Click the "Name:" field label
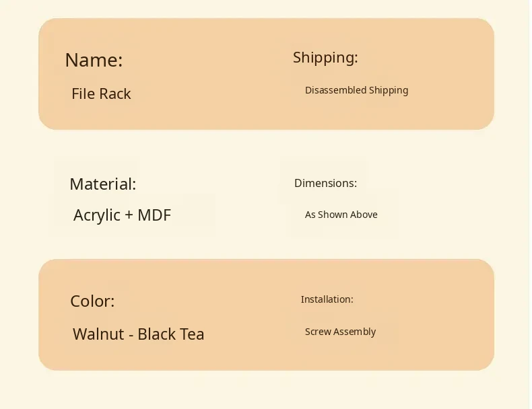Screen dimensions: 532x409 (x=94, y=60)
